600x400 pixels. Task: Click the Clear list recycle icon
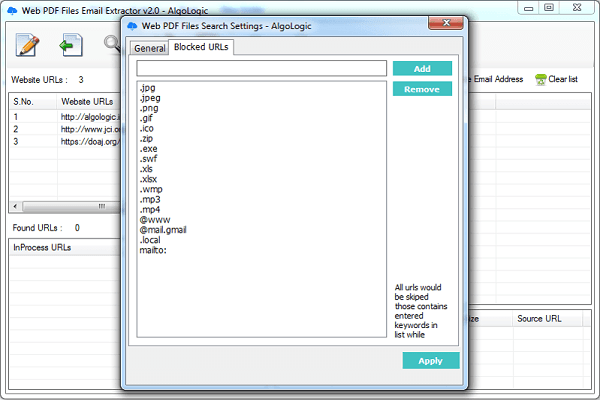pos(540,80)
